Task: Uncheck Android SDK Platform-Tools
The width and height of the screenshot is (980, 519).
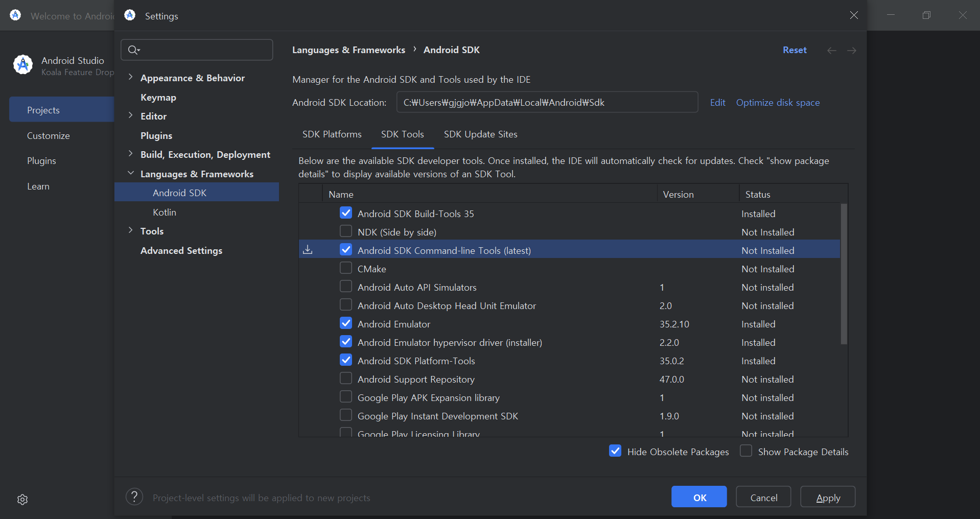Action: 346,360
